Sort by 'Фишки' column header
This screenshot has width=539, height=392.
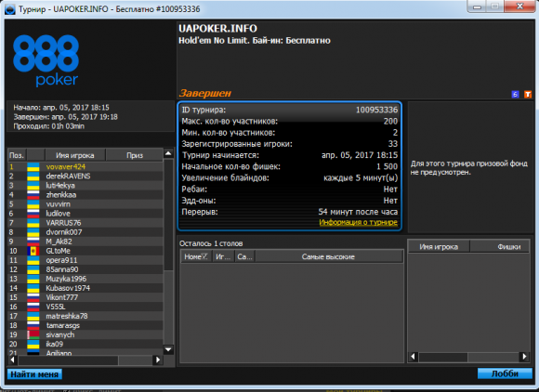click(499, 247)
